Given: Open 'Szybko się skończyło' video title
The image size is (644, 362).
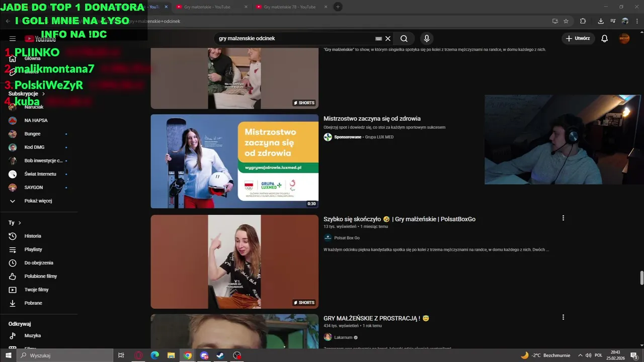Looking at the screenshot, I should tap(399, 219).
